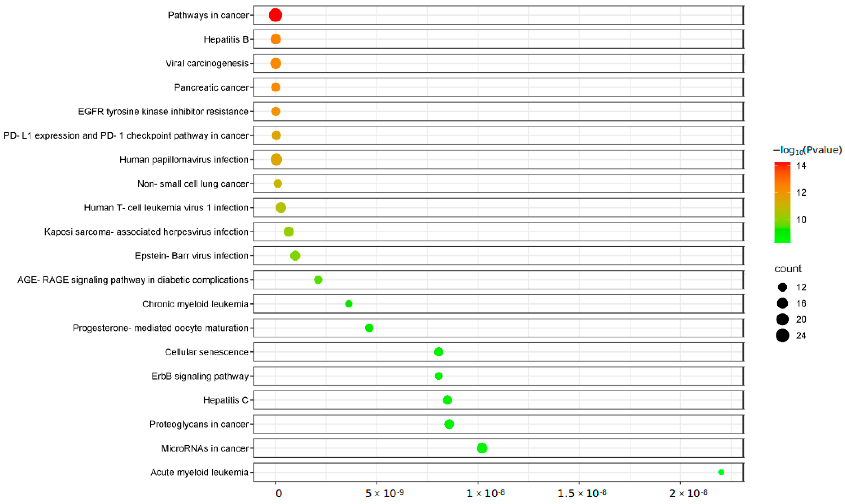Image resolution: width=845 pixels, height=504 pixels.
Task: Click the color legend value 12
Action: point(801,193)
